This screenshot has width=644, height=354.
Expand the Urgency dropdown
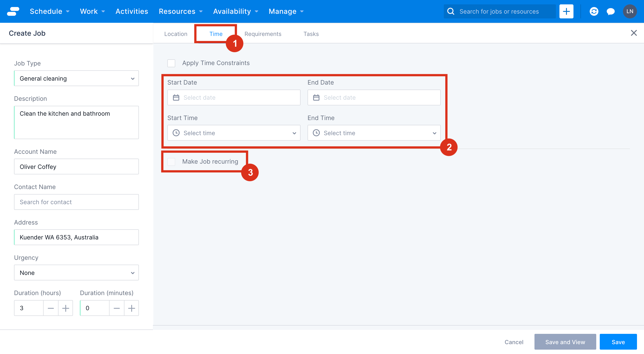tap(76, 273)
